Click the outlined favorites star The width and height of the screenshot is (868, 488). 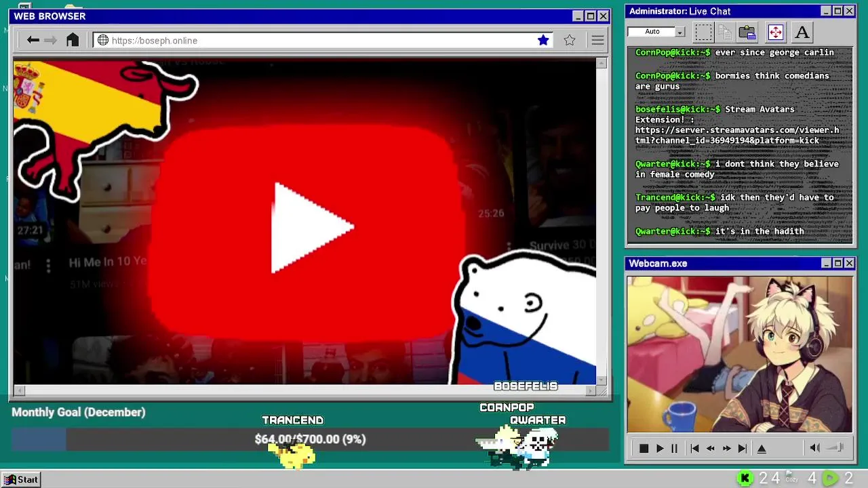coord(570,40)
